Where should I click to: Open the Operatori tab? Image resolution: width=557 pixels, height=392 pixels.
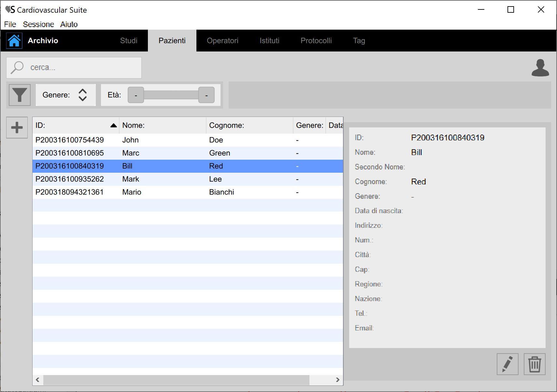tap(222, 41)
